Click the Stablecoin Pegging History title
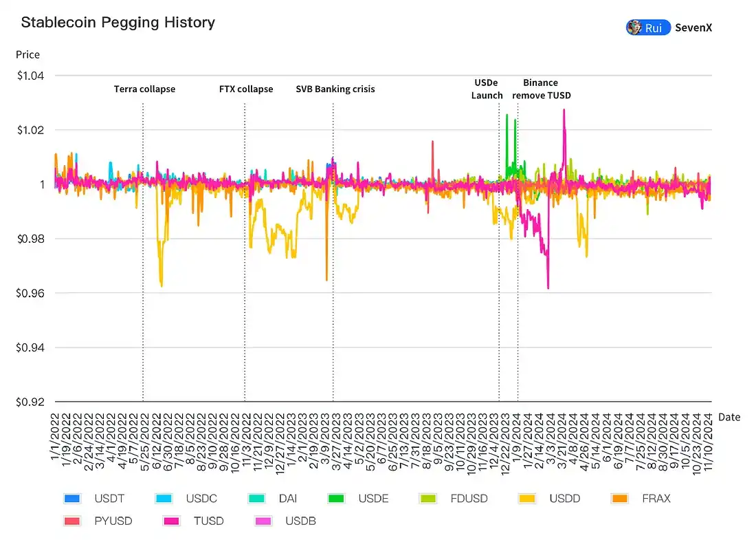756x540 pixels. [118, 23]
